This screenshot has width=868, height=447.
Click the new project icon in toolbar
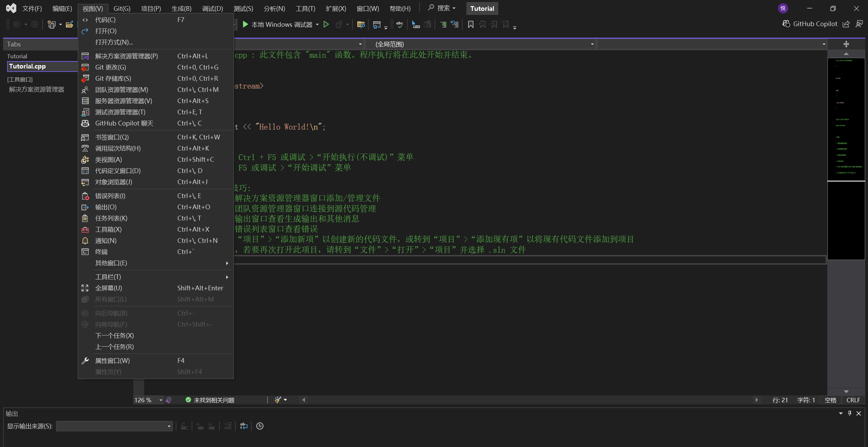(x=52, y=24)
